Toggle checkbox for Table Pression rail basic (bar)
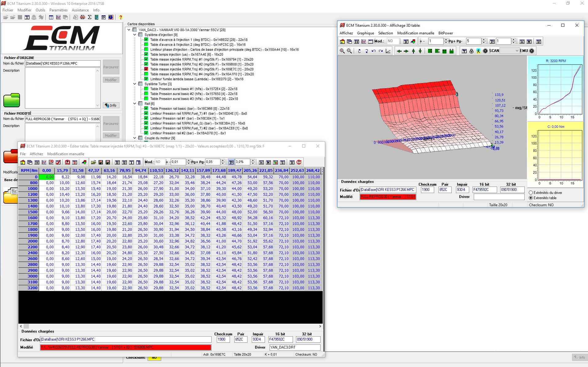This screenshot has width=588, height=367. pos(146,109)
